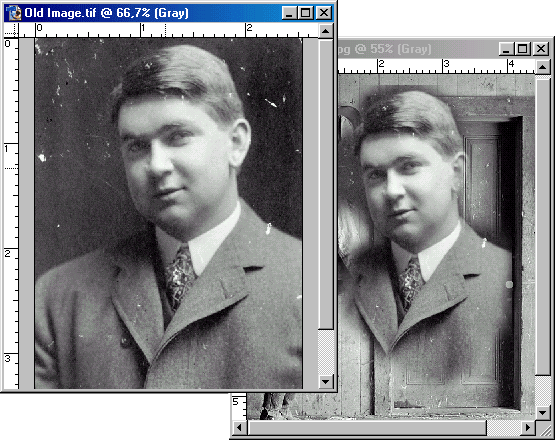This screenshot has height=440, width=555.
Task: Click the scroll left arrow in 55% window
Action: coord(239,428)
